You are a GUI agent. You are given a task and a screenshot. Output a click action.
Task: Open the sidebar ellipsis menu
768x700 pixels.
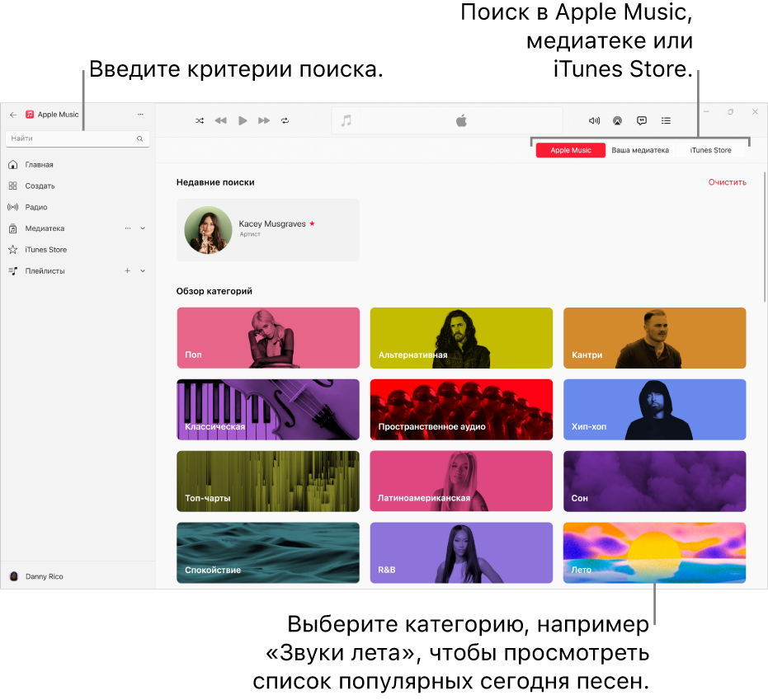click(x=140, y=115)
